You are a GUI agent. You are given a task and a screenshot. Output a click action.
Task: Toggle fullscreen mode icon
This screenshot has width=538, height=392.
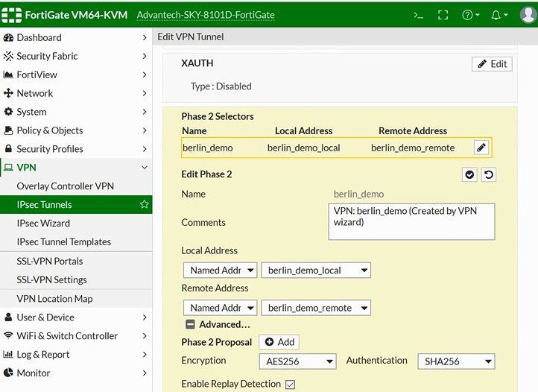[443, 15]
